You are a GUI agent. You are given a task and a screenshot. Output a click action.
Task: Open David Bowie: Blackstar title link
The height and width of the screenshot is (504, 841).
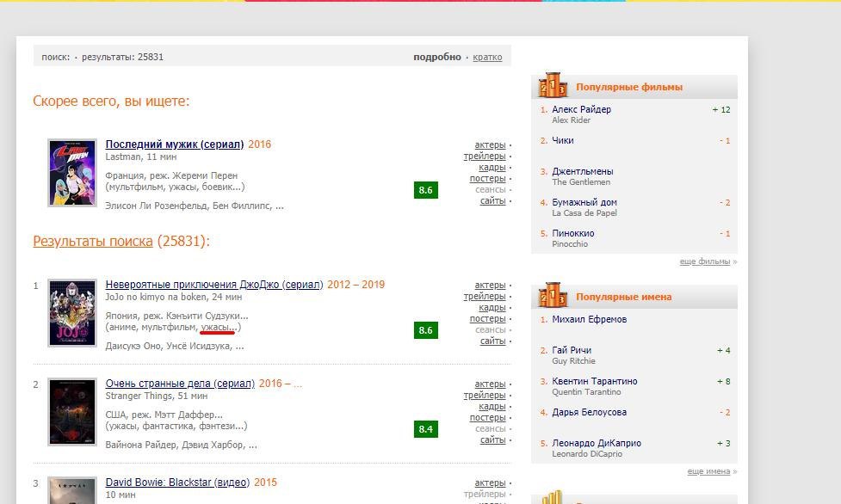pyautogui.click(x=177, y=482)
